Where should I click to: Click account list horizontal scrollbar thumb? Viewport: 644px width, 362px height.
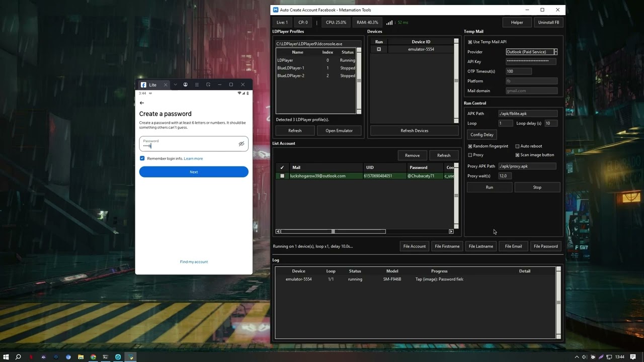tap(333, 231)
